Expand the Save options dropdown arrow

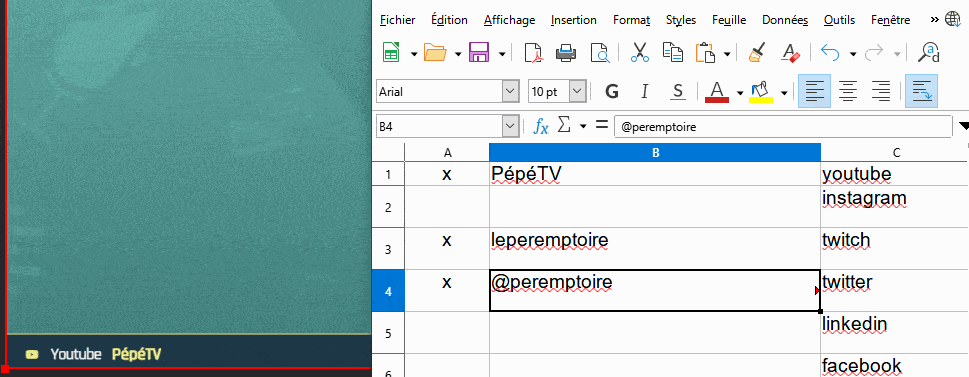tap(502, 54)
